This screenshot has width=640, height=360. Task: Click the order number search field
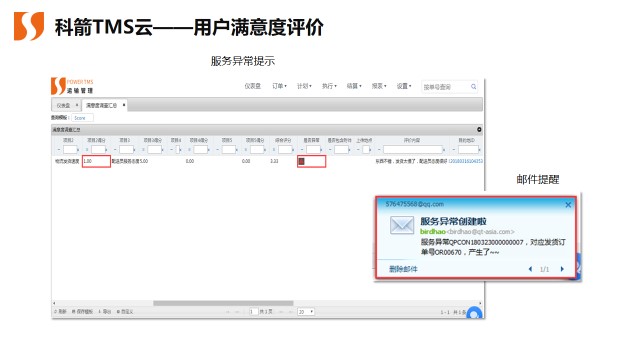point(445,87)
